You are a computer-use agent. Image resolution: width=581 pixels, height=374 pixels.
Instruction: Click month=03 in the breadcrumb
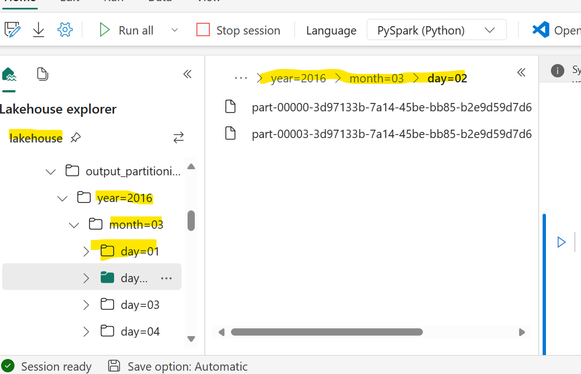click(376, 78)
